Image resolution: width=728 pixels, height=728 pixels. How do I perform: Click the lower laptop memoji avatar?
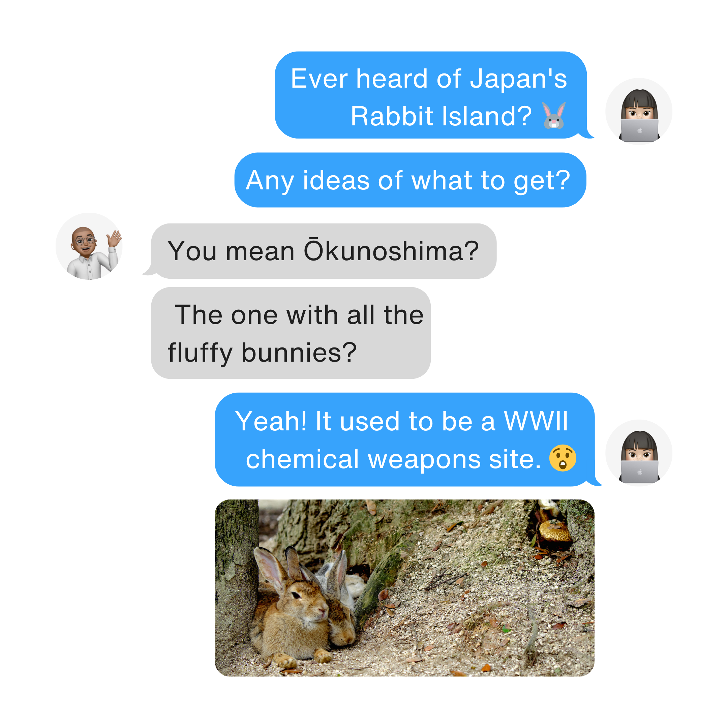coord(639,453)
